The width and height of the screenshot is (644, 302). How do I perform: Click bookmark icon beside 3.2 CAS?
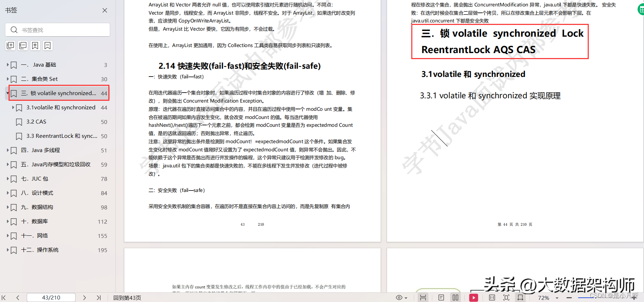tap(19, 122)
